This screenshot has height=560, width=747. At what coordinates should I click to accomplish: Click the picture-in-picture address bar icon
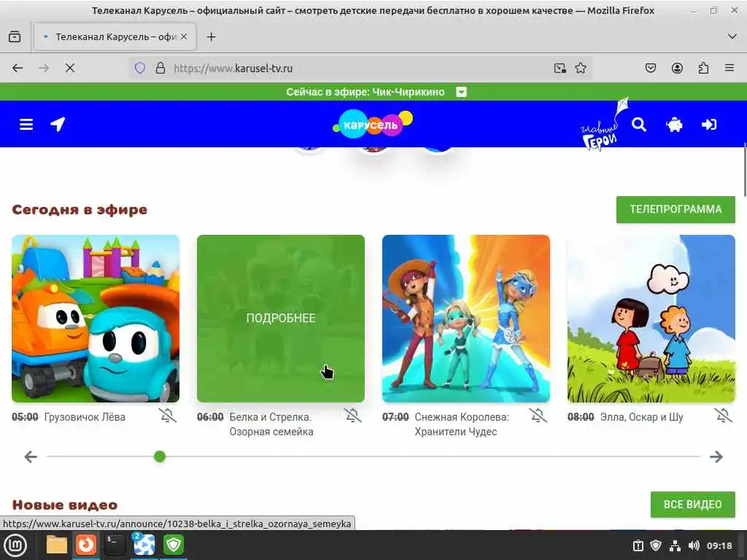[560, 68]
